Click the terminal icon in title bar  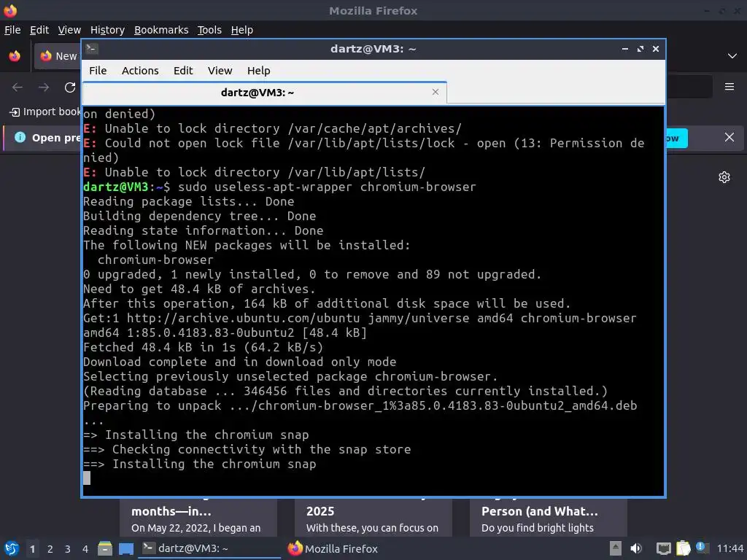(x=92, y=49)
